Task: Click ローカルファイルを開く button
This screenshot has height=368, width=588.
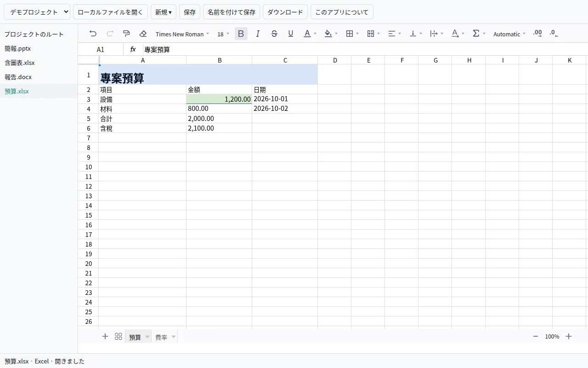Action: [110, 12]
